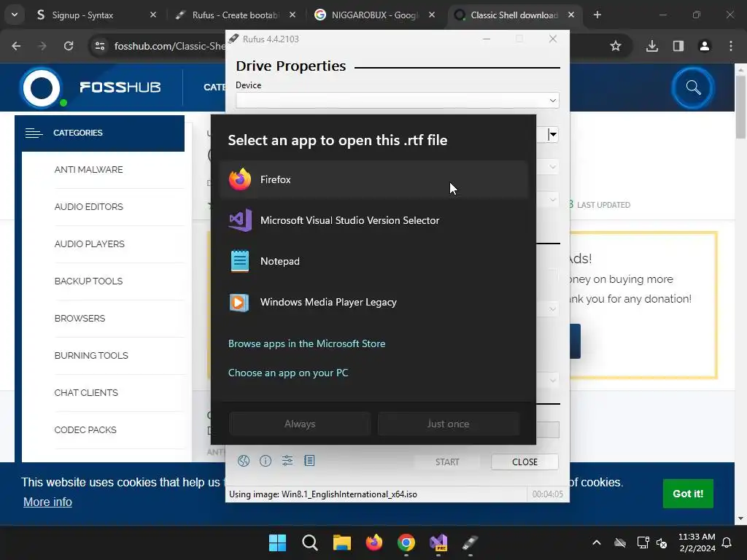
Task: Open File Explorer from taskbar
Action: 342,542
